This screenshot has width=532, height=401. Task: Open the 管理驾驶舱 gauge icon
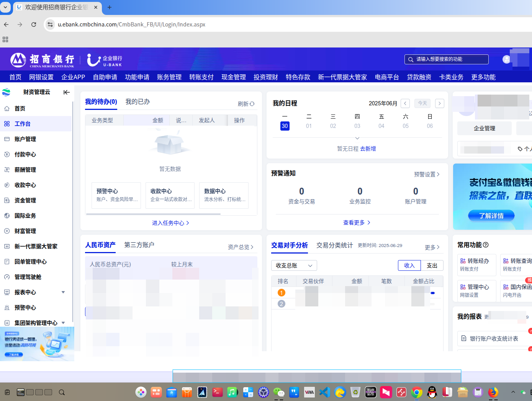tap(7, 277)
